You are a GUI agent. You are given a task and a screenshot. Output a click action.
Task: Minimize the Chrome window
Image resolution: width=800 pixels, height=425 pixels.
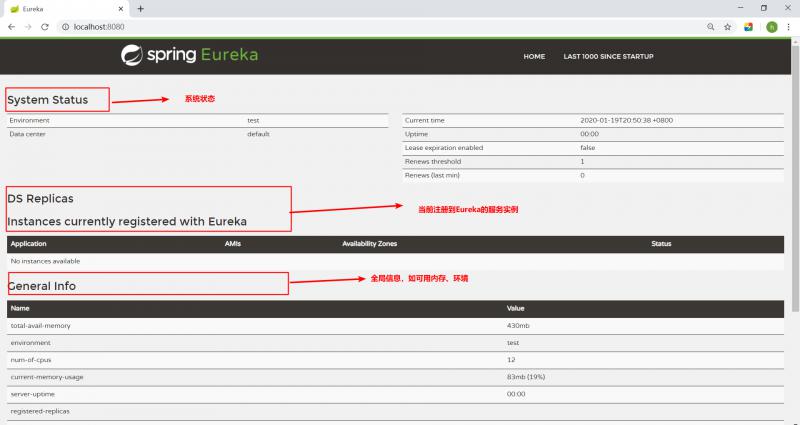point(740,8)
